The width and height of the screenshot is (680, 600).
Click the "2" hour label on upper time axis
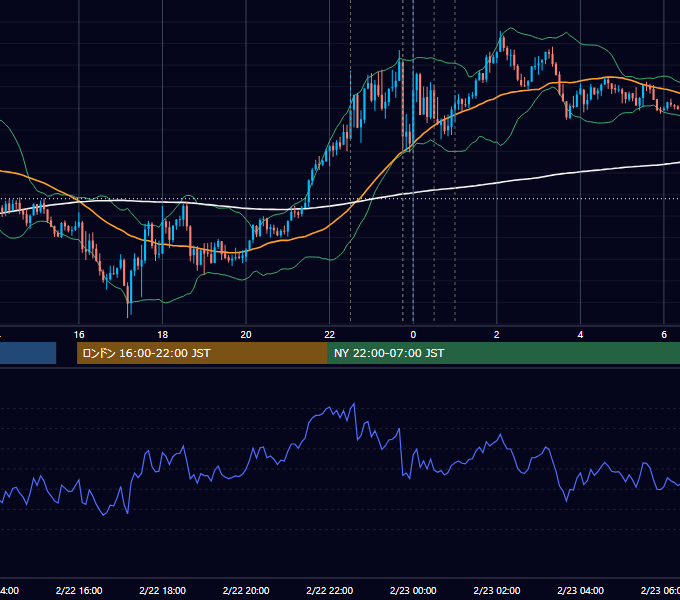497,335
